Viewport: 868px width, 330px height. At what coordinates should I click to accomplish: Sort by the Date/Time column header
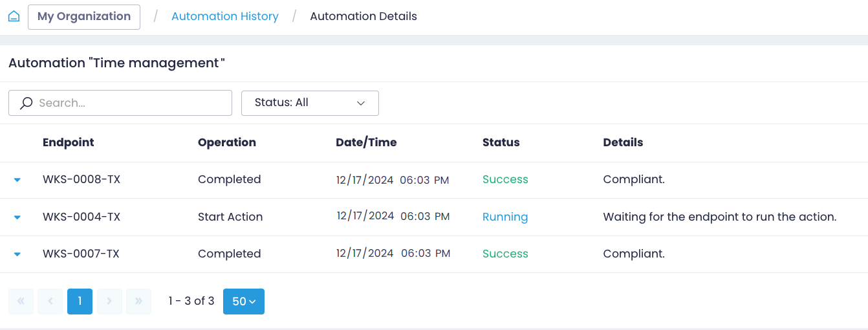[366, 142]
